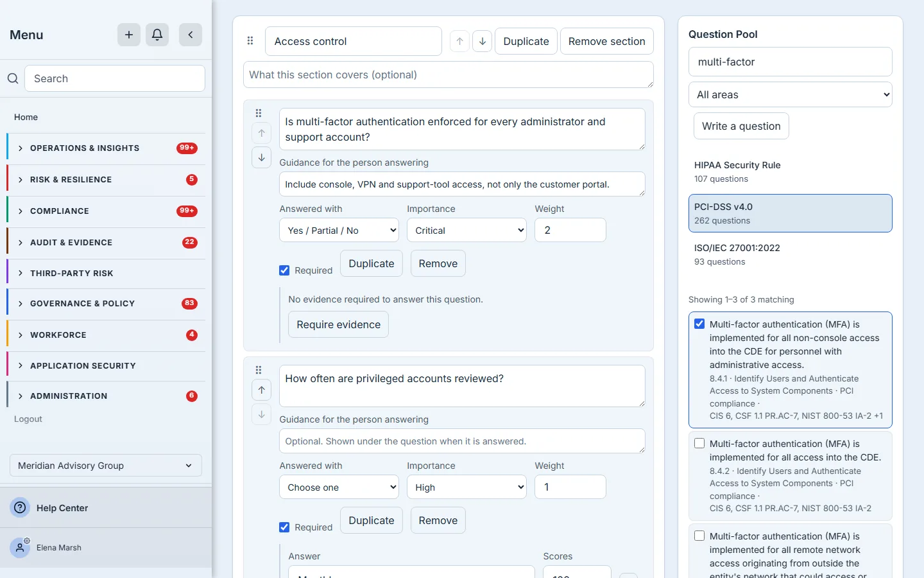
Task: Open the Meridian Advisory Group selector
Action: [106, 466]
